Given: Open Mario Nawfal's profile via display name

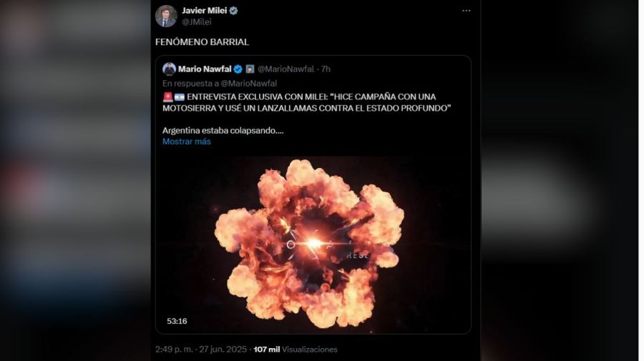Looking at the screenshot, I should 205,69.
